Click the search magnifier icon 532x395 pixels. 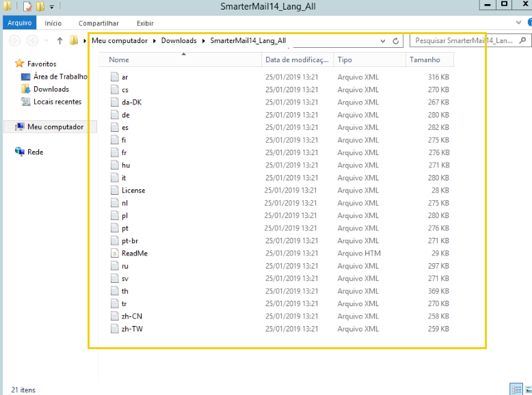tap(523, 41)
